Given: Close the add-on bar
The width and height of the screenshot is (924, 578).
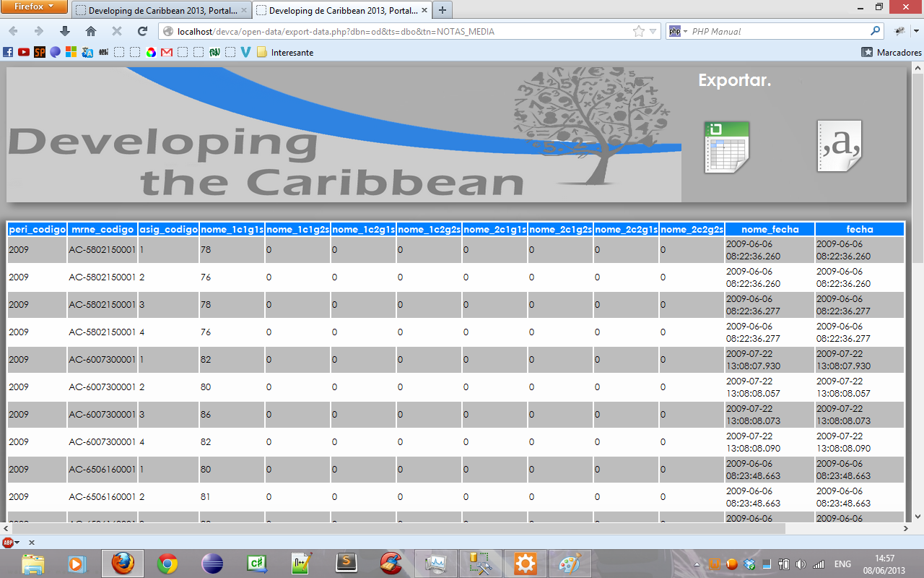Looking at the screenshot, I should point(32,542).
